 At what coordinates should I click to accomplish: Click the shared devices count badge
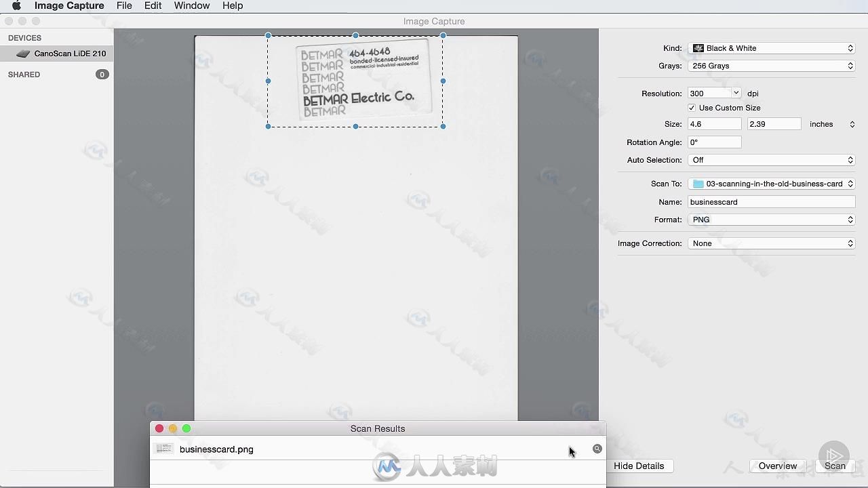102,75
